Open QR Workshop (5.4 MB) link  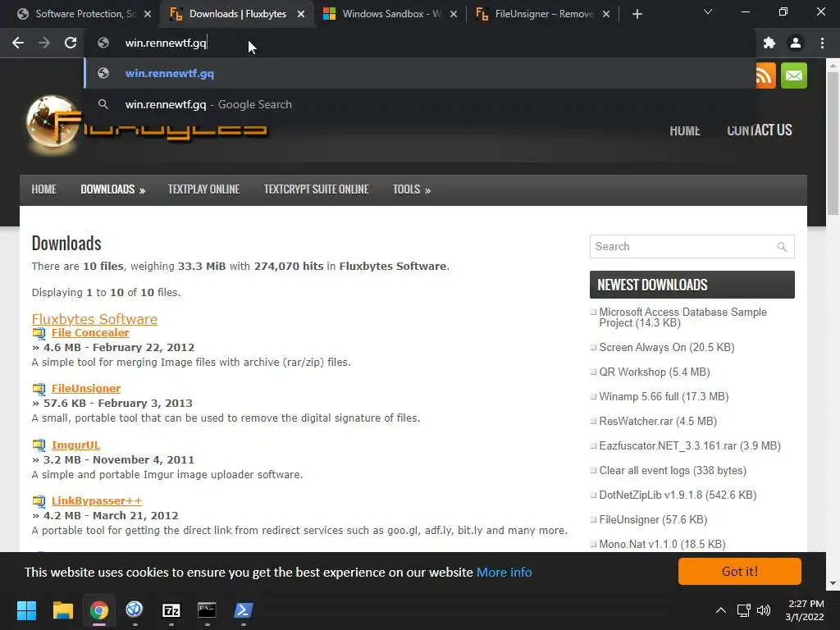click(654, 372)
